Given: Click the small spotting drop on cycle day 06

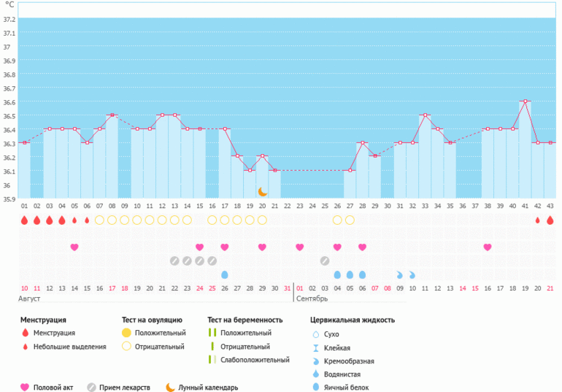Looking at the screenshot, I should click(x=87, y=220).
